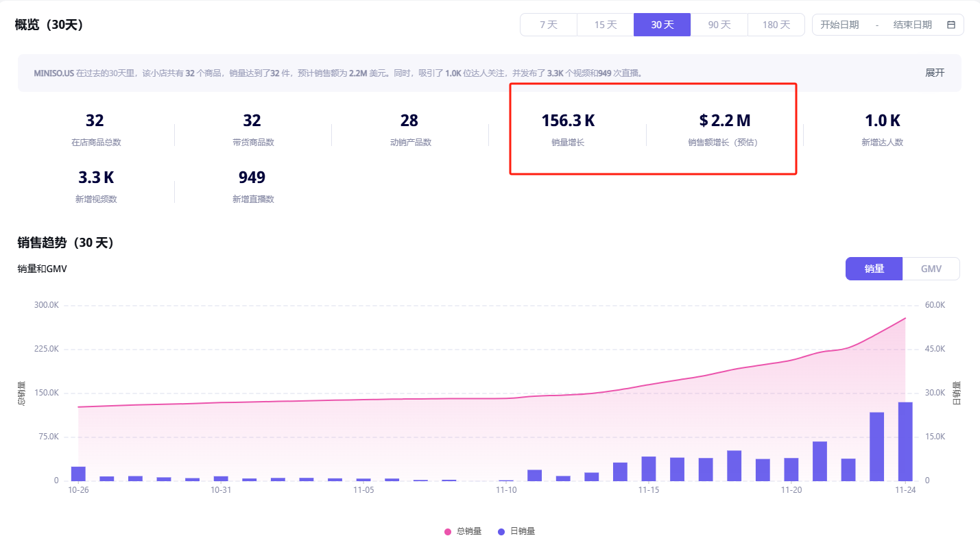Switch the chart to GMV
The image size is (980, 547).
coord(931,269)
